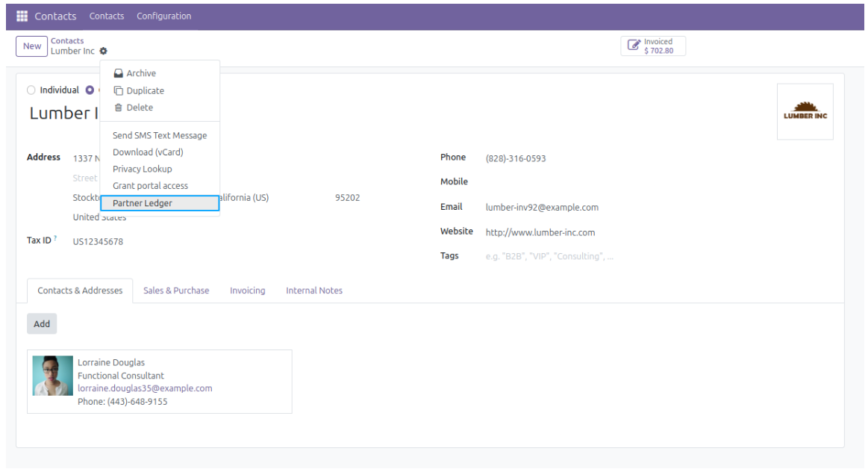The width and height of the screenshot is (868, 472).
Task: Click the Duplicate icon in the menu
Action: (118, 90)
